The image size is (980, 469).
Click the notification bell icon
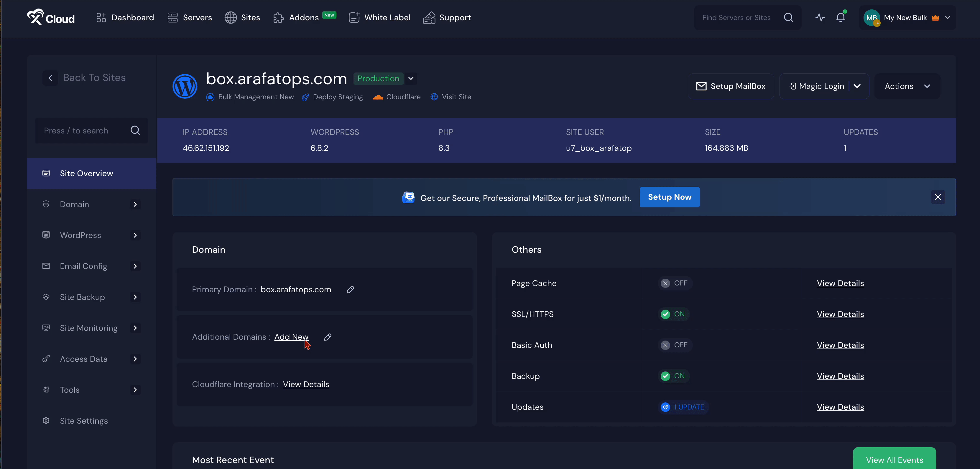pyautogui.click(x=840, y=17)
